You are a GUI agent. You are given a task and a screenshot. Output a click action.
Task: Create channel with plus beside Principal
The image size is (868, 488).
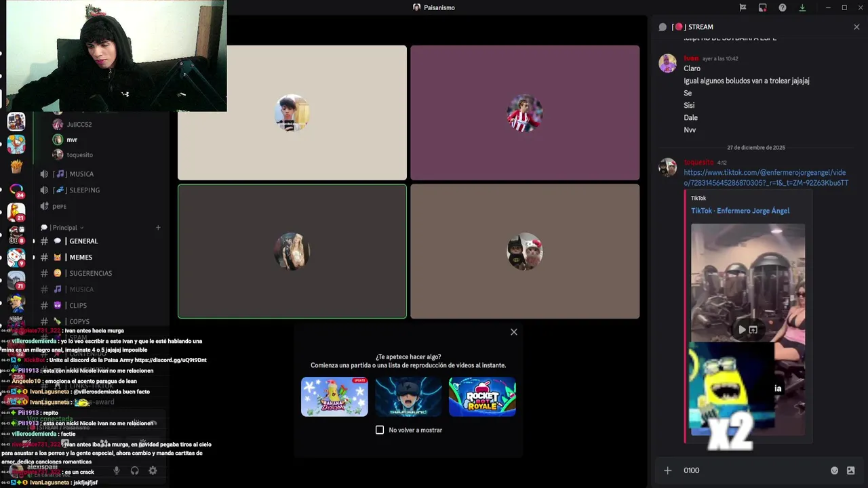[x=158, y=228]
